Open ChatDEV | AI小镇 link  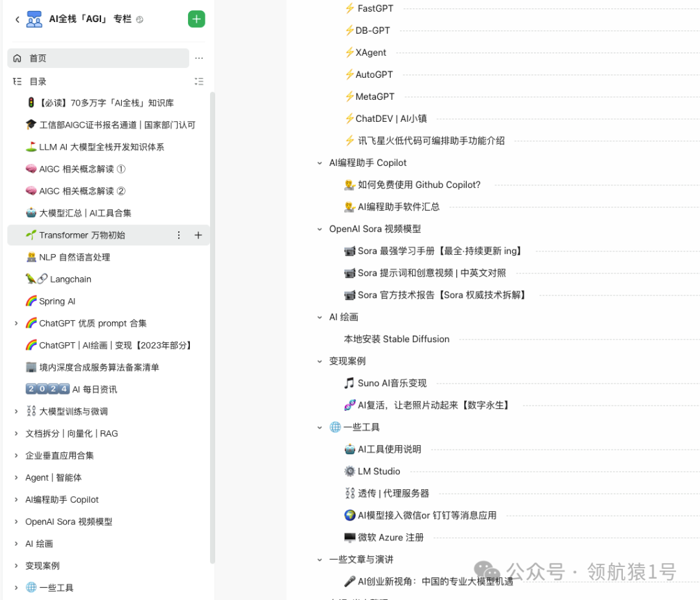pyautogui.click(x=391, y=119)
